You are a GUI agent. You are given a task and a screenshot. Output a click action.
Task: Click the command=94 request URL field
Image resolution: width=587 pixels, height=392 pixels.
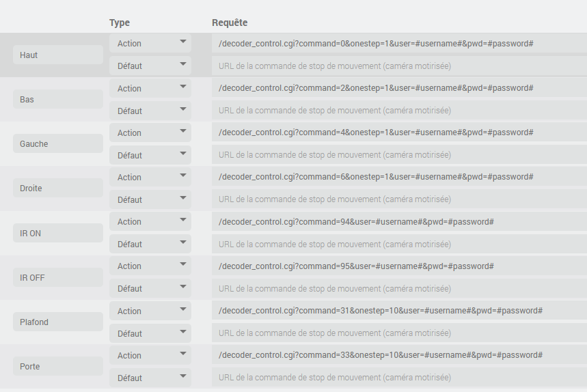point(399,221)
